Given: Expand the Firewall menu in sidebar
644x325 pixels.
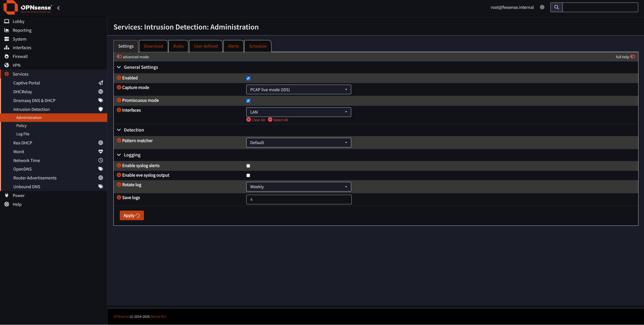Looking at the screenshot, I should [20, 56].
